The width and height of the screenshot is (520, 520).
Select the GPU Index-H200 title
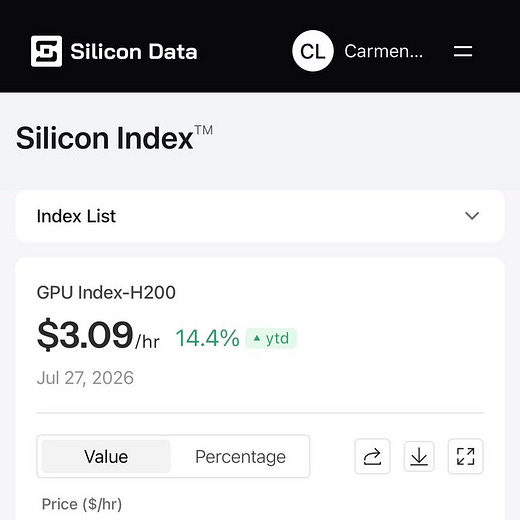point(106,292)
